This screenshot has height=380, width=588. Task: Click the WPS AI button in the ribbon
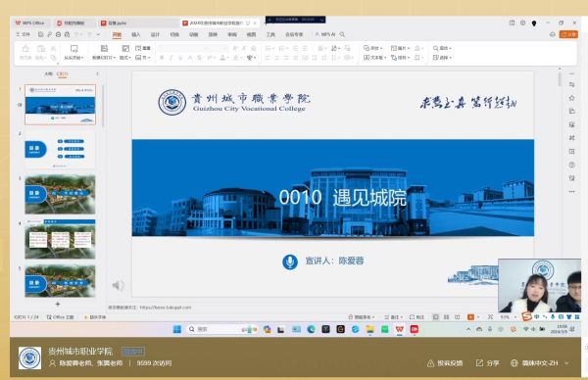[x=324, y=34]
